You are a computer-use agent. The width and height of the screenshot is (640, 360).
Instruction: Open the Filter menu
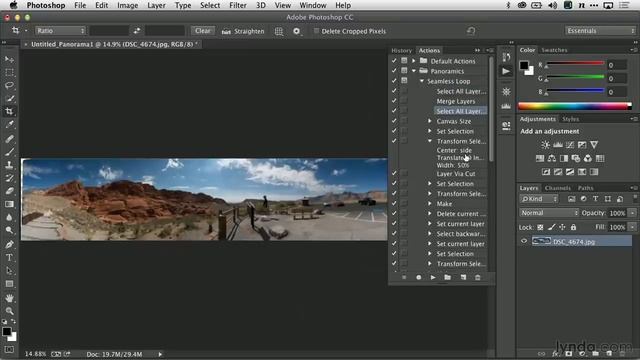(x=238, y=5)
